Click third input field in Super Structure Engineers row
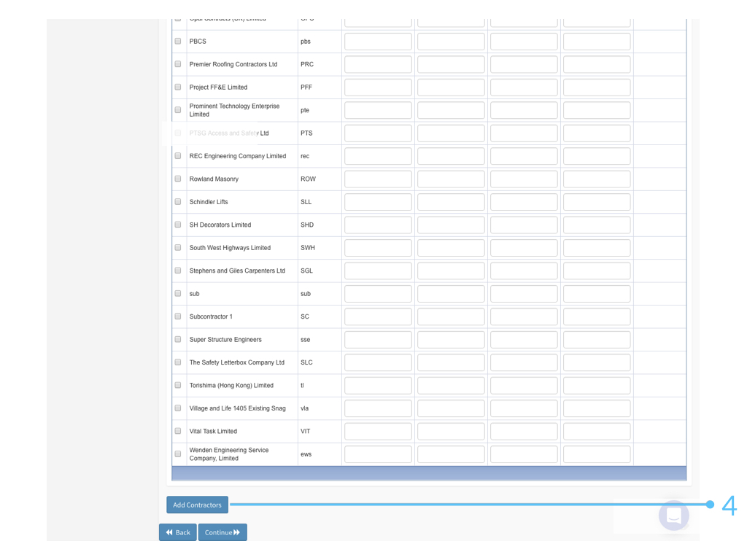 [524, 340]
